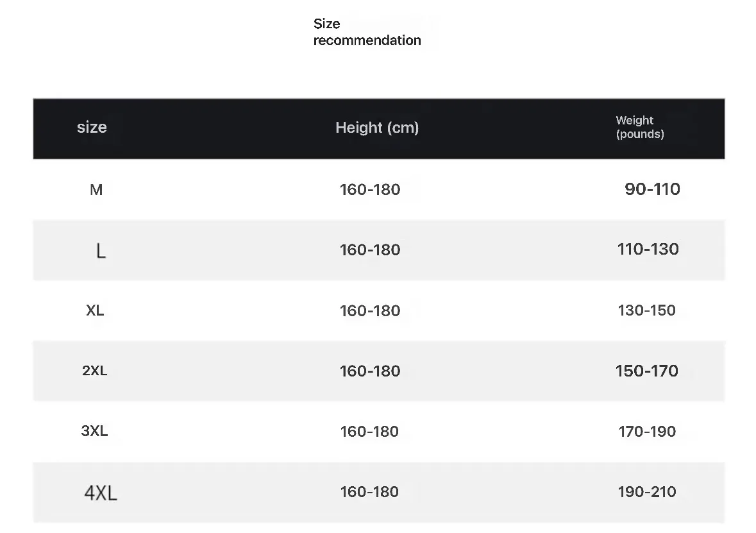The image size is (756, 533).
Task: Select the "Height (cm)" column header
Action: pos(377,128)
